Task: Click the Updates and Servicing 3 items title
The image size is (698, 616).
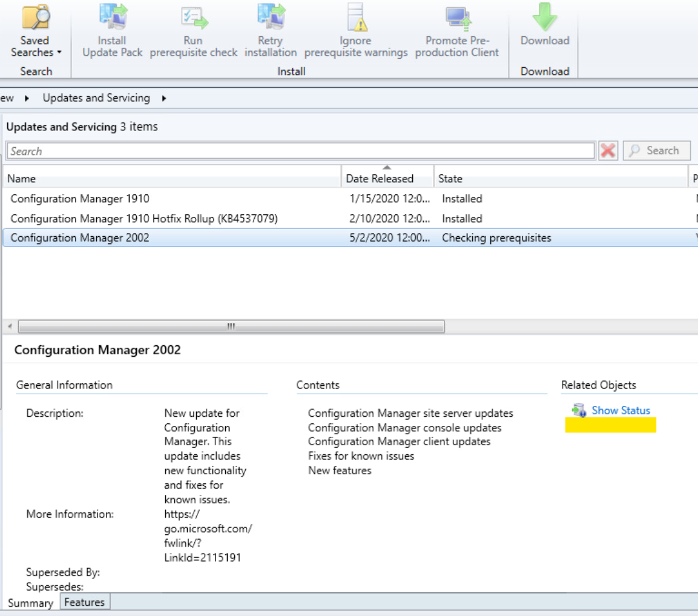Action: coord(82,127)
